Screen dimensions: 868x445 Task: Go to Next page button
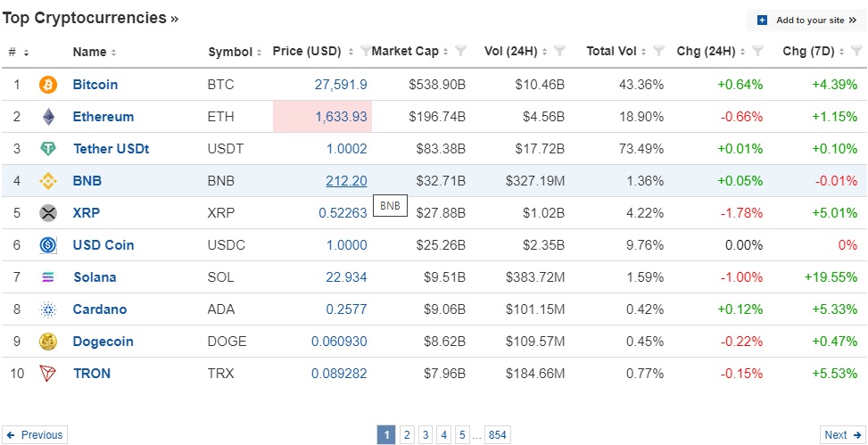coord(842,435)
